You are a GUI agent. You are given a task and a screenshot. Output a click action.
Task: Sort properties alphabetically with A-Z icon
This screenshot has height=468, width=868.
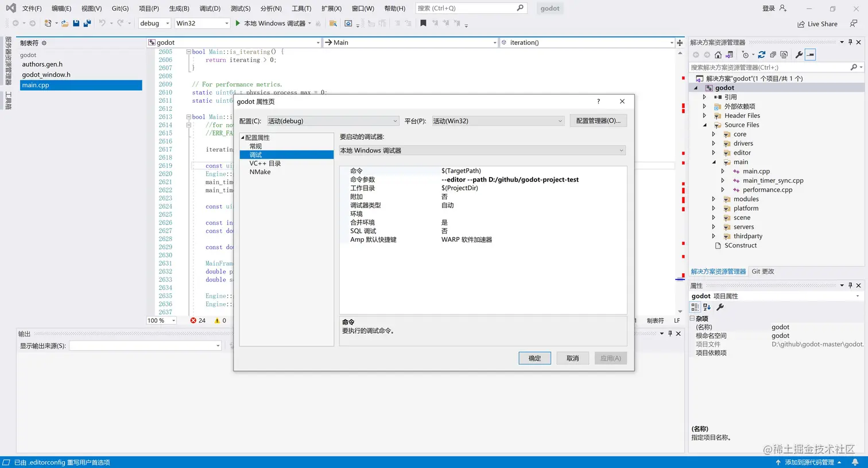[707, 307]
